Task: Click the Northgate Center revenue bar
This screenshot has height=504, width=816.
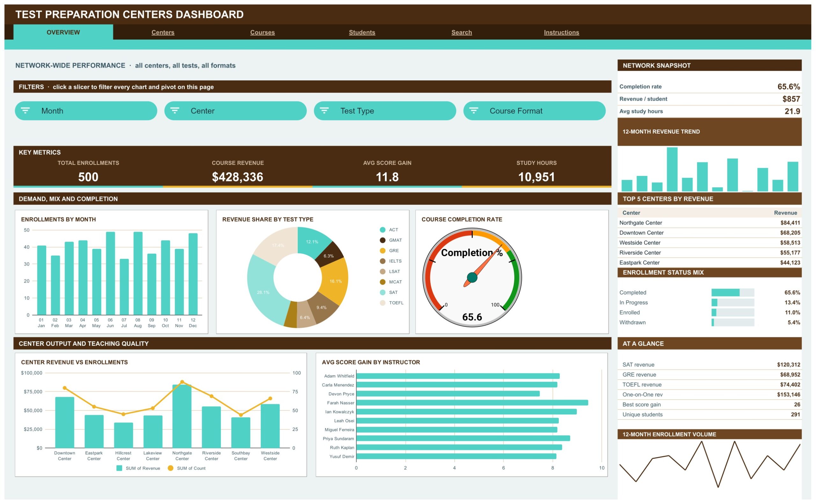Action: [x=182, y=416]
